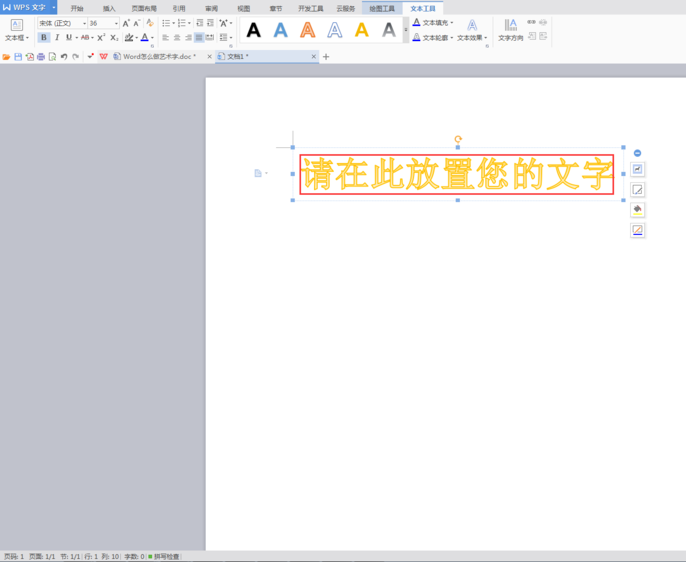Toggle underline formatting
686x562 pixels.
pos(69,38)
